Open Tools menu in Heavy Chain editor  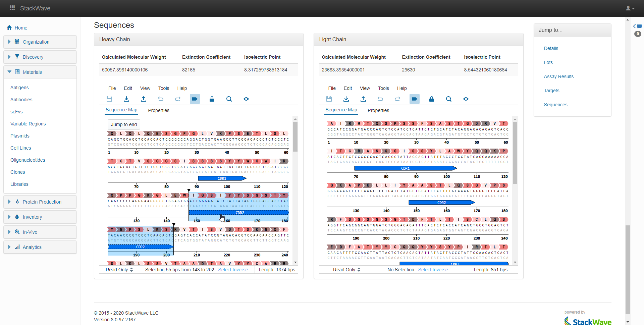coord(164,88)
